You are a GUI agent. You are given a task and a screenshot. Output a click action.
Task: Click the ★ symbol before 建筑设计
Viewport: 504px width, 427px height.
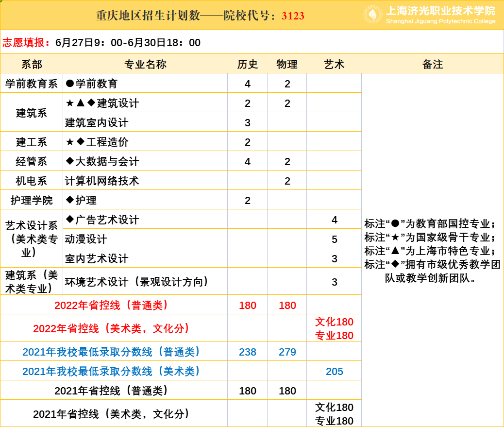[69, 102]
